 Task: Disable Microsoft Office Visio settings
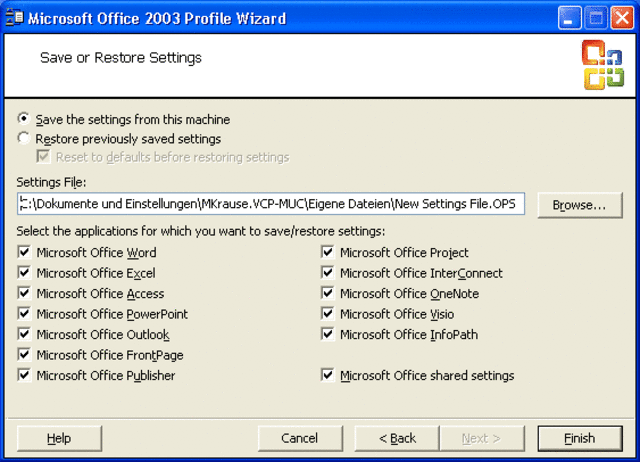click(x=328, y=314)
